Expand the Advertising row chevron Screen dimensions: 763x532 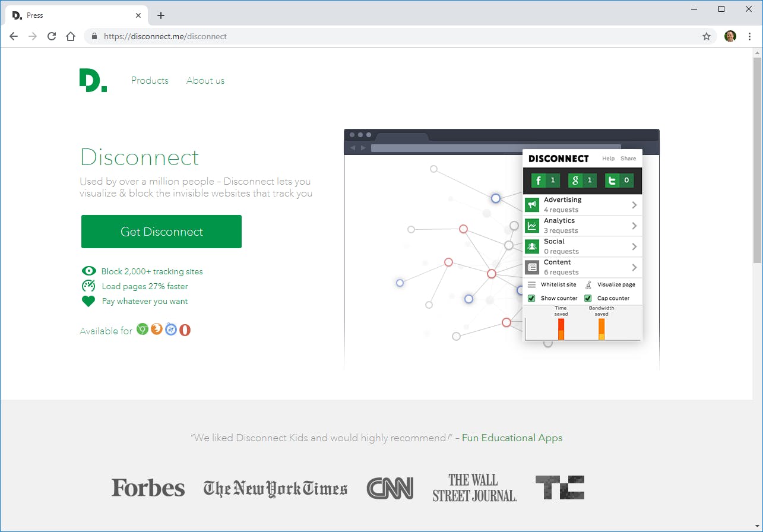coord(634,205)
